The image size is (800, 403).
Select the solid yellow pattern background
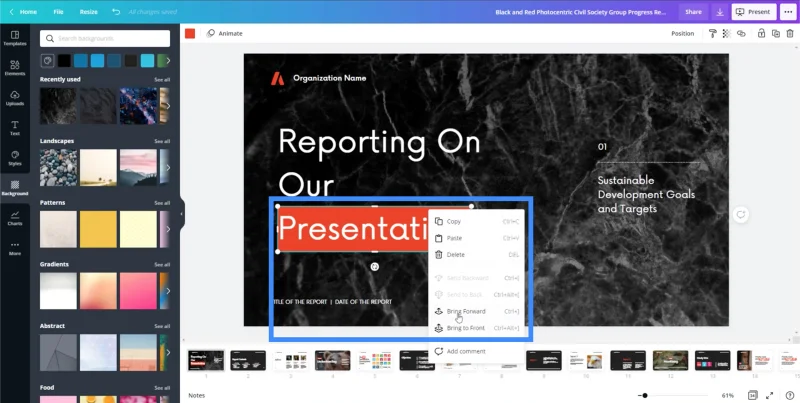tap(98, 229)
